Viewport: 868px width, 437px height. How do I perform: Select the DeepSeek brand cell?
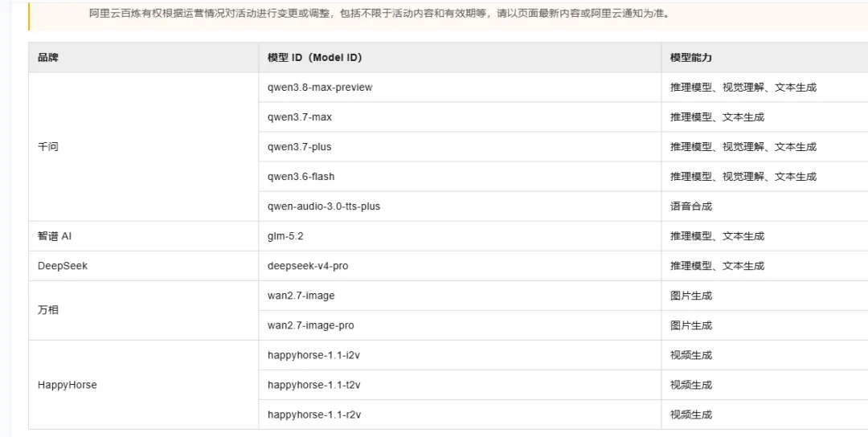tap(143, 266)
